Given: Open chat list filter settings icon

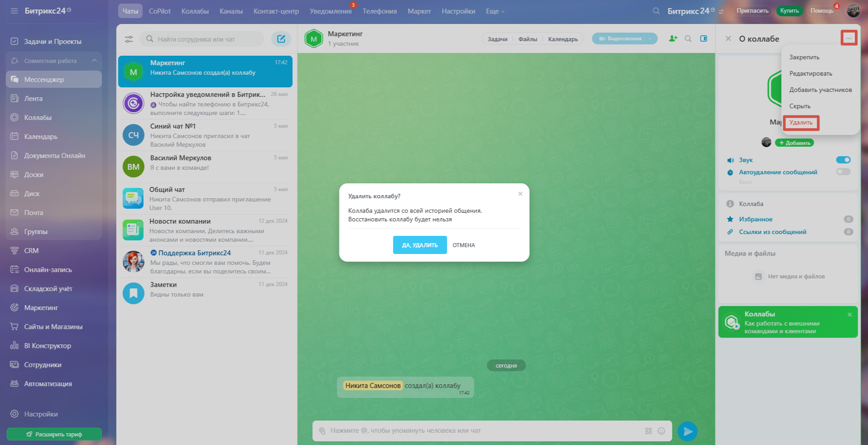Looking at the screenshot, I should click(x=129, y=39).
